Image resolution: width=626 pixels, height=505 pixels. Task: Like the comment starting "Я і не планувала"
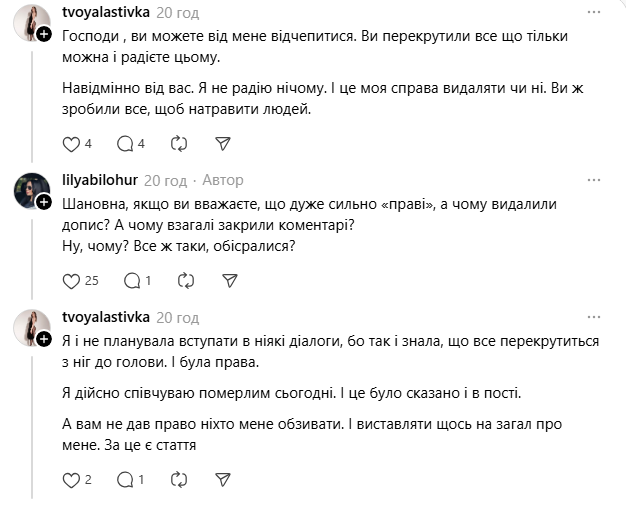point(71,481)
